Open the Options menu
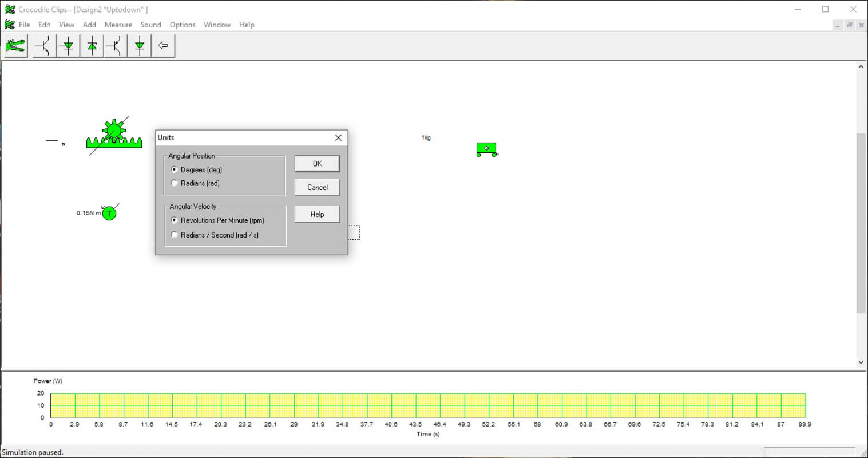 [183, 25]
